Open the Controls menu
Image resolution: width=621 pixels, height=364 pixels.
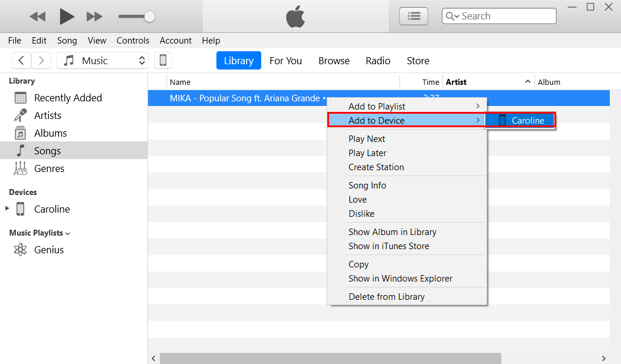tap(132, 41)
